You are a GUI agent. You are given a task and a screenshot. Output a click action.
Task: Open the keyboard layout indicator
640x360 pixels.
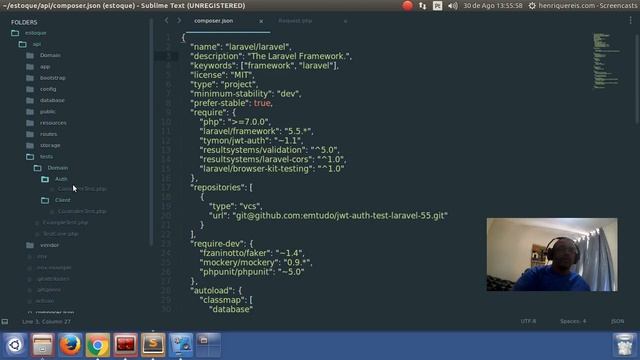tap(437, 6)
